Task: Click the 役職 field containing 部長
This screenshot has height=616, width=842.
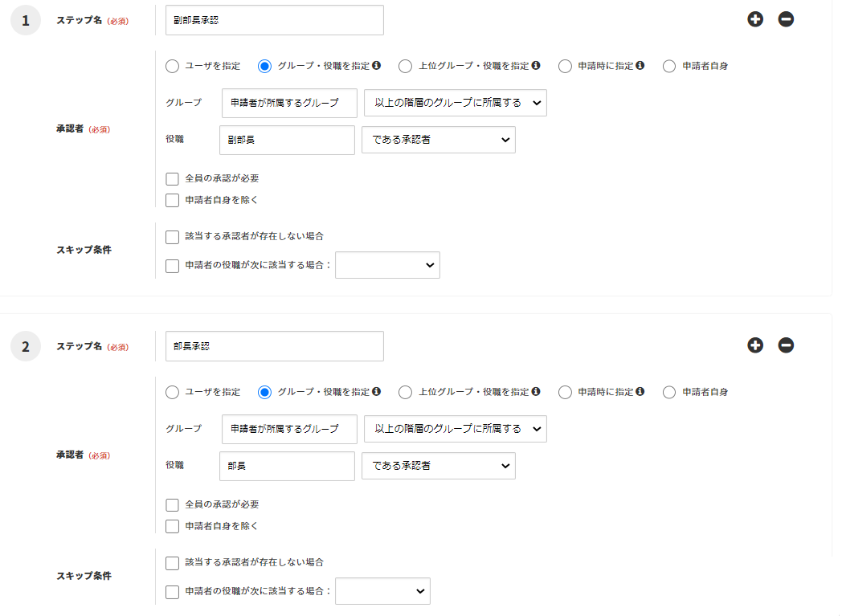Action: pyautogui.click(x=287, y=466)
